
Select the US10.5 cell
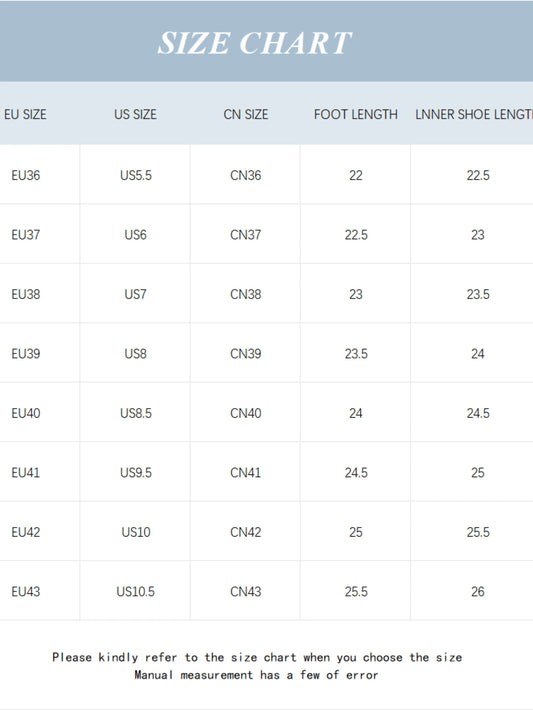(x=135, y=591)
